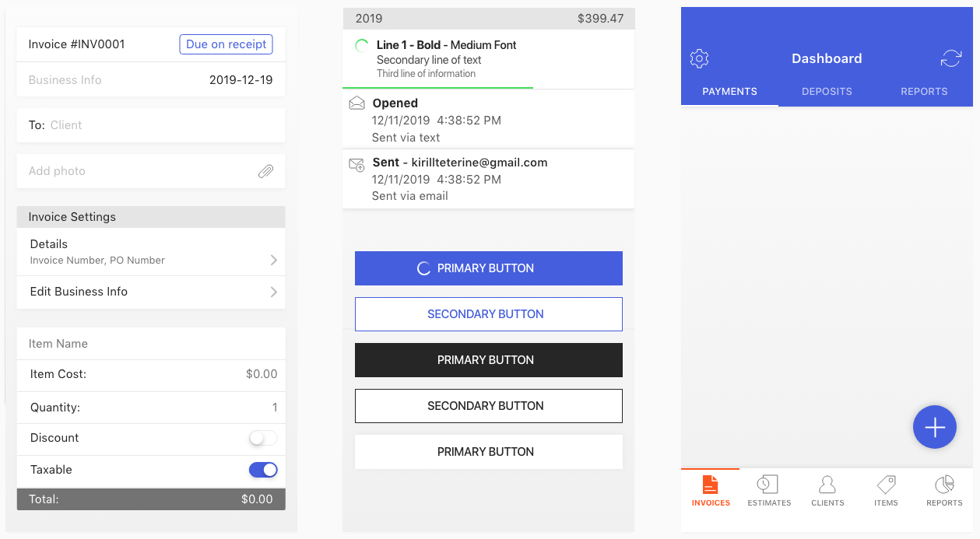Select the Invoices icon in bottom navigation

point(710,490)
